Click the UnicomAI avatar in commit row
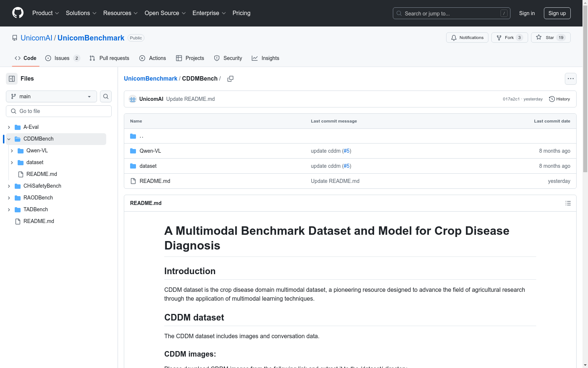The image size is (588, 368). coord(133,99)
